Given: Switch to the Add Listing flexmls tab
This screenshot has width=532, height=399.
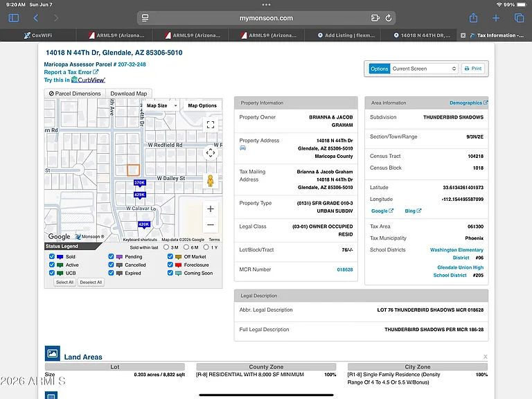Looking at the screenshot, I should 346,35.
